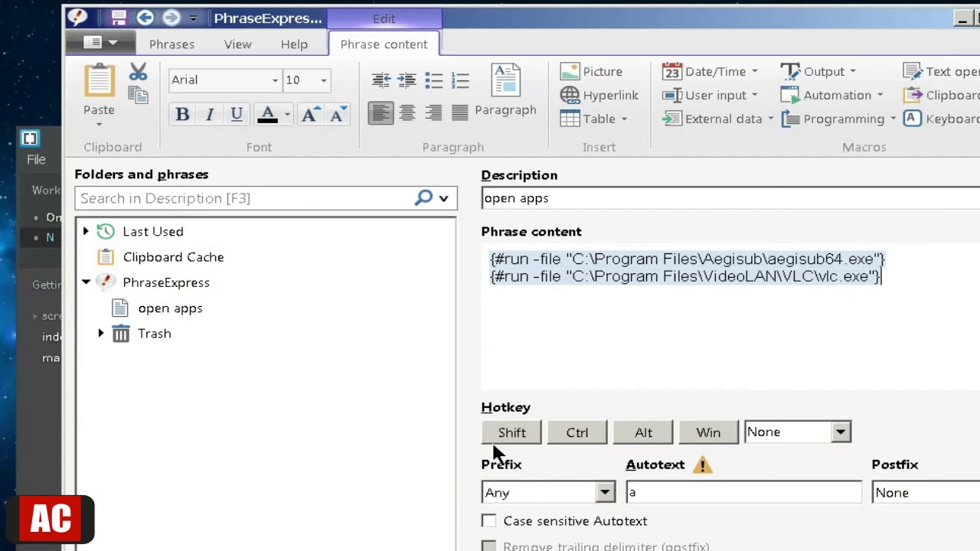Open the font size 10 dropdown
This screenshot has width=980, height=551.
point(324,80)
